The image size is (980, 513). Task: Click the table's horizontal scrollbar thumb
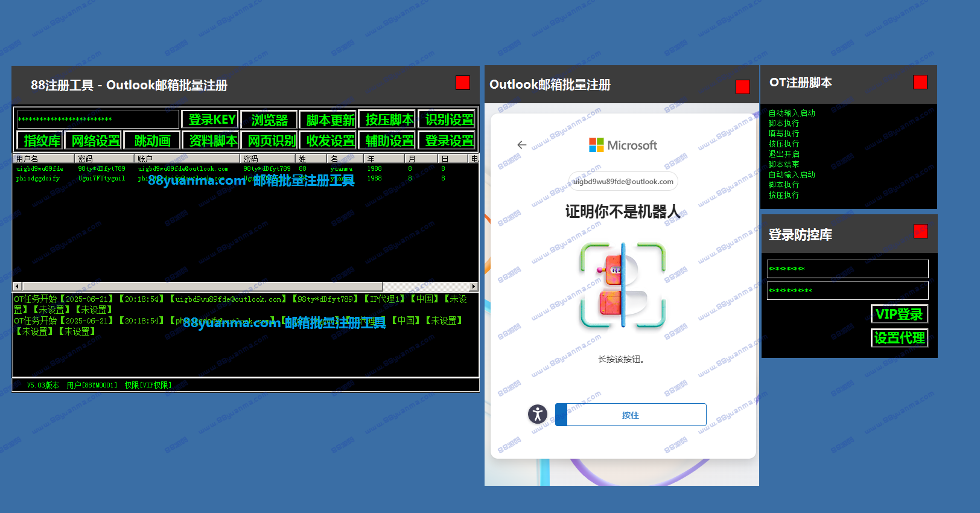[x=202, y=286]
